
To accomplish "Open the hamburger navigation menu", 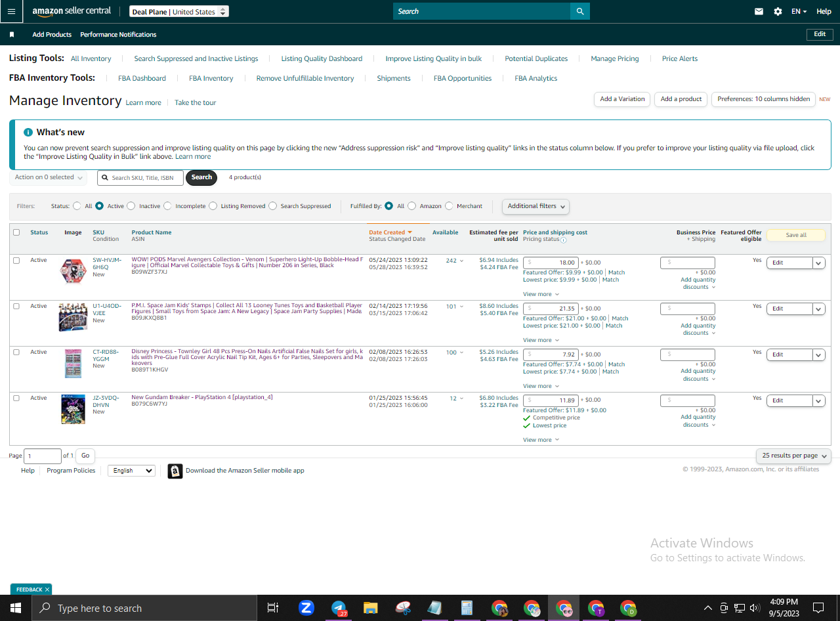I will pyautogui.click(x=11, y=11).
